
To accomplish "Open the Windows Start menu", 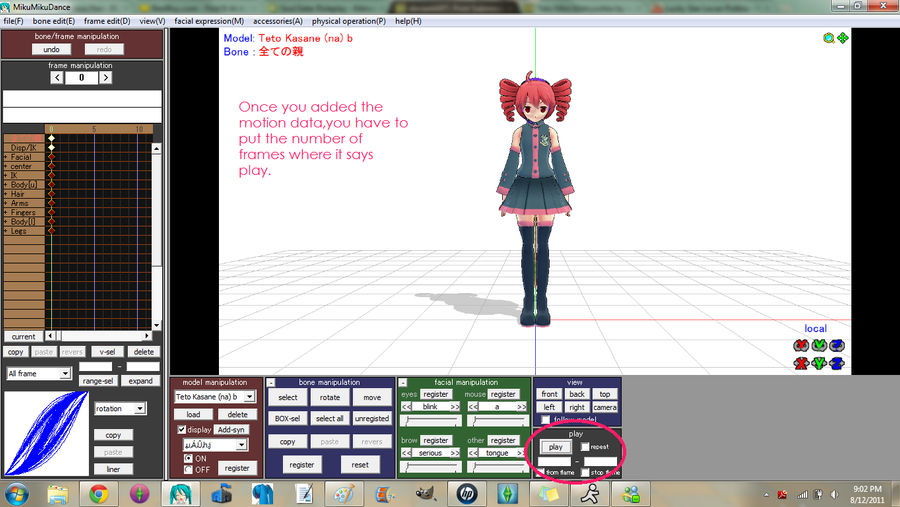I will (16, 494).
